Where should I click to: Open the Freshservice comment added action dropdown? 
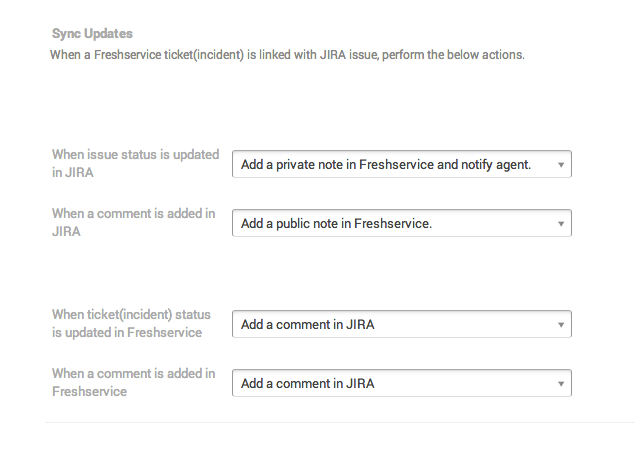(x=401, y=383)
